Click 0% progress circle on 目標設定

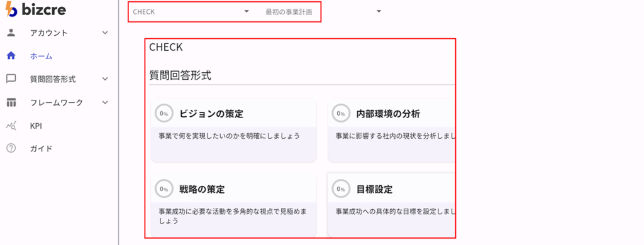pyautogui.click(x=341, y=189)
